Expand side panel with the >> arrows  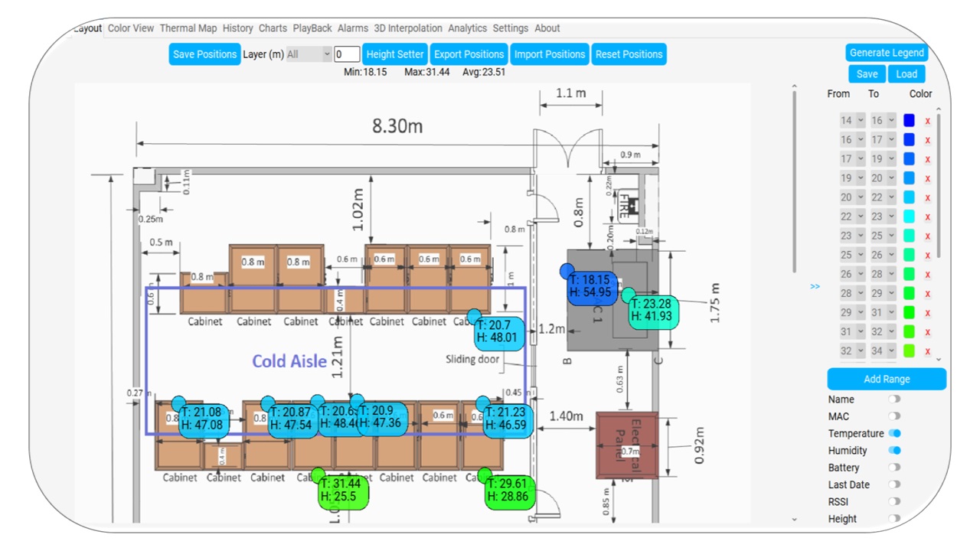[815, 287]
